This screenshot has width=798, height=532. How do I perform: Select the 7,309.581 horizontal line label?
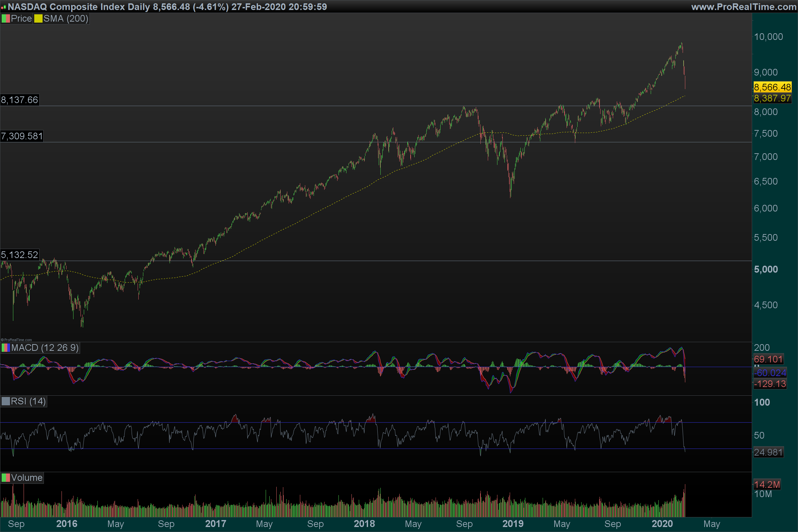point(22,136)
